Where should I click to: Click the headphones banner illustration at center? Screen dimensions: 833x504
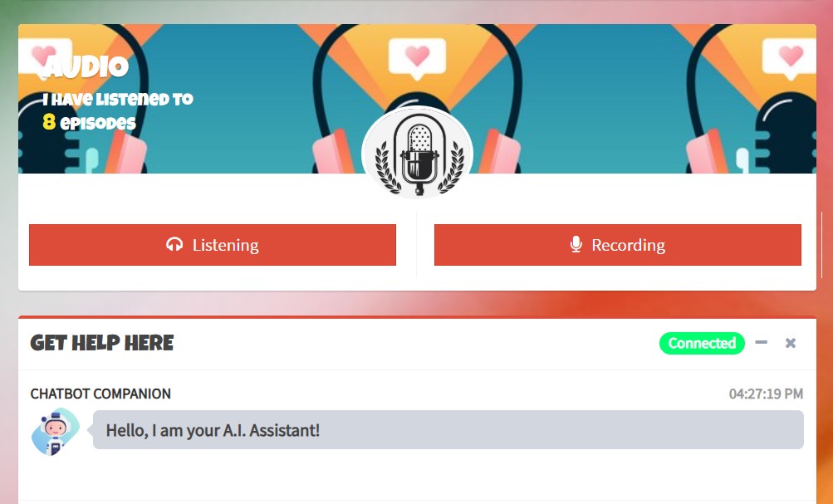[x=417, y=99]
